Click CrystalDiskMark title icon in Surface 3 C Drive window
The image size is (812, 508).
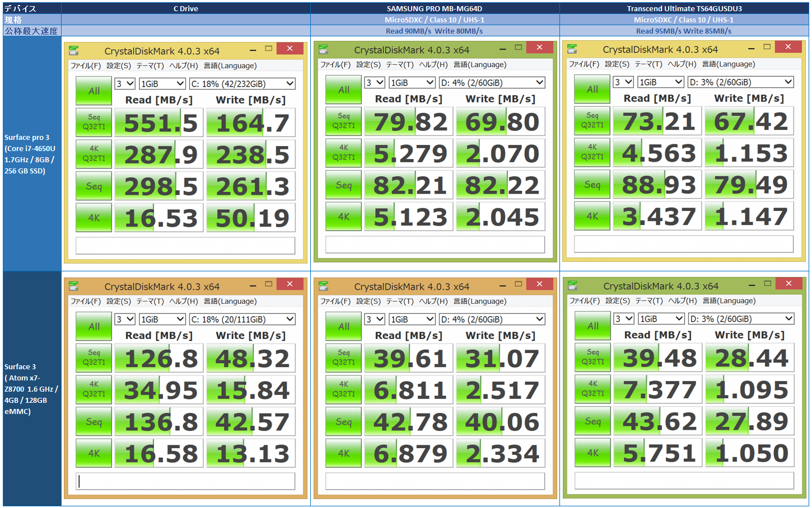coord(73,286)
